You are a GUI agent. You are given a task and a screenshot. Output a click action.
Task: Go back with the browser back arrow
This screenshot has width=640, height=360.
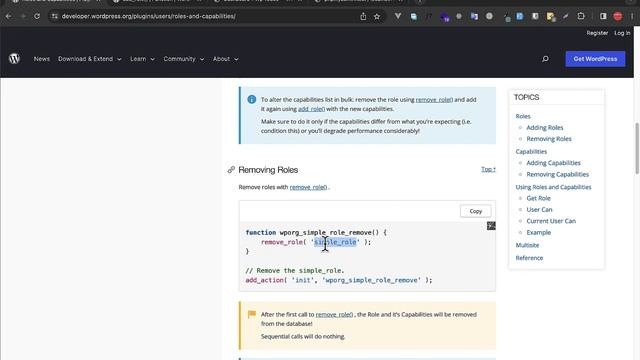[x=9, y=16]
